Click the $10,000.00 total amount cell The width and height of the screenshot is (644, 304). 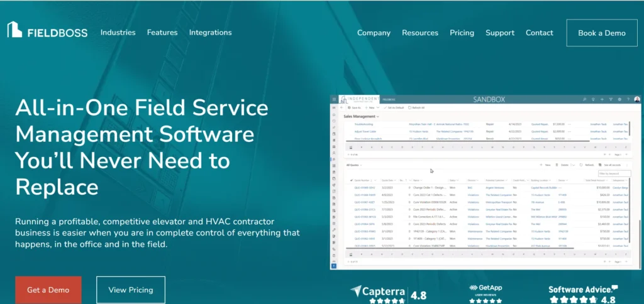pos(603,187)
